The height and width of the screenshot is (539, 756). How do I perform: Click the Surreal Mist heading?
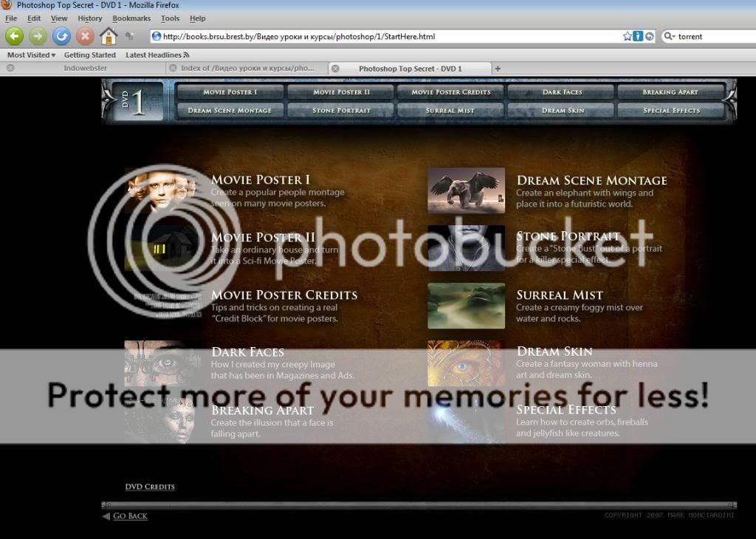coord(560,295)
